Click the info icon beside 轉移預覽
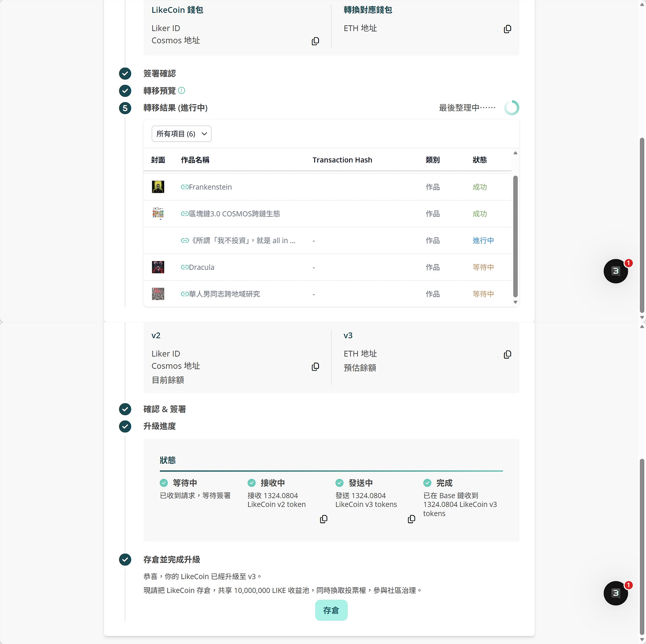The width and height of the screenshot is (646, 644). pyautogui.click(x=182, y=90)
